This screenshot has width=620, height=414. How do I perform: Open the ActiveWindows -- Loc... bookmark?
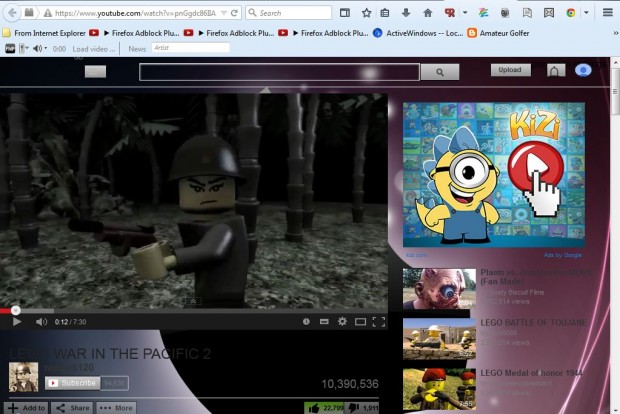418,33
